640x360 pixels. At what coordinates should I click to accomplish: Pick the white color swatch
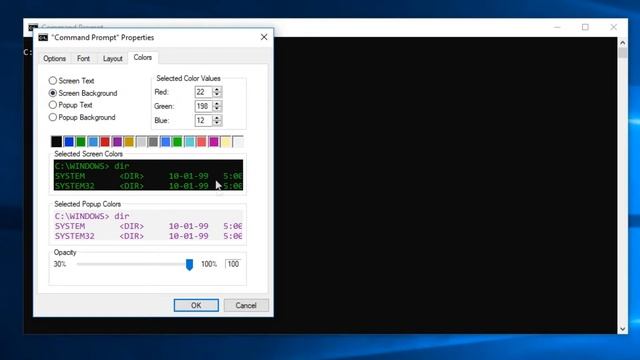pyautogui.click(x=238, y=142)
